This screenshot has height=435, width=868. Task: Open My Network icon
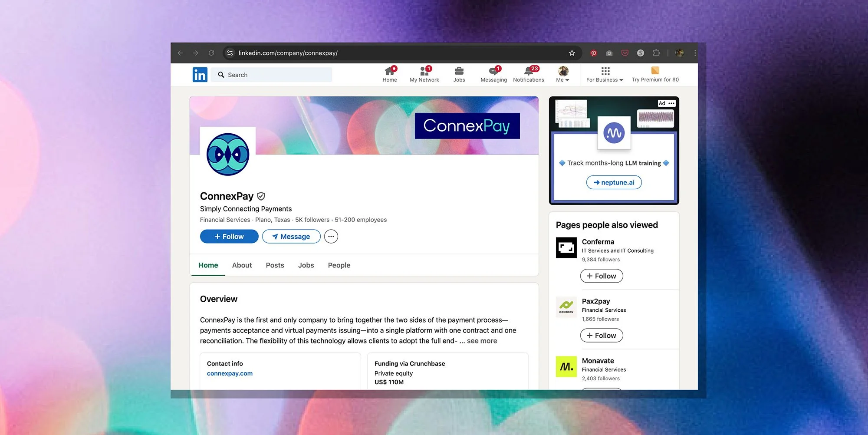(x=424, y=71)
